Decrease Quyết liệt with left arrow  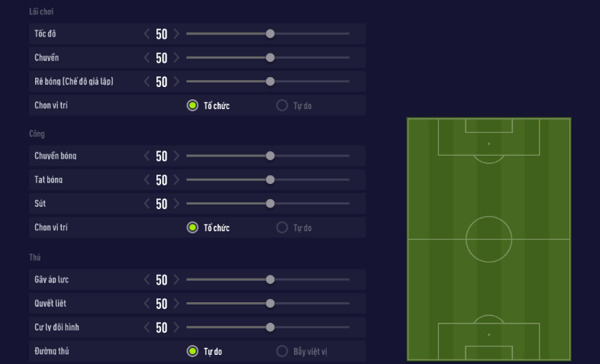pos(147,304)
